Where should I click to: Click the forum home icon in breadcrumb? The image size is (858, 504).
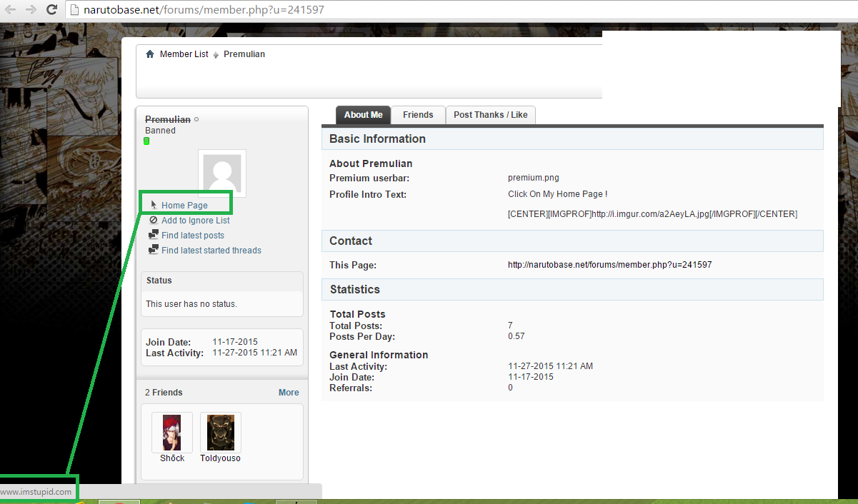click(x=150, y=54)
